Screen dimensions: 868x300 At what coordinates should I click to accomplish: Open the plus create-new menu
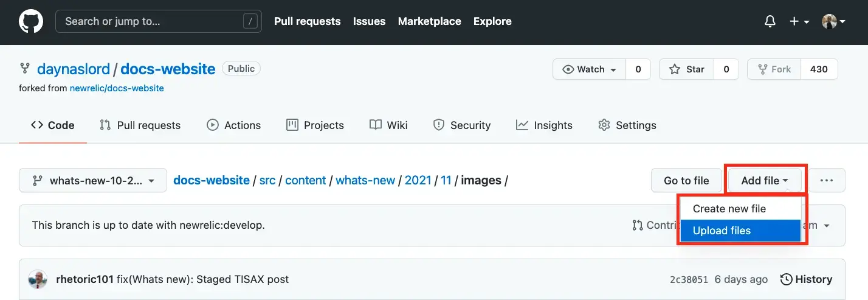799,21
